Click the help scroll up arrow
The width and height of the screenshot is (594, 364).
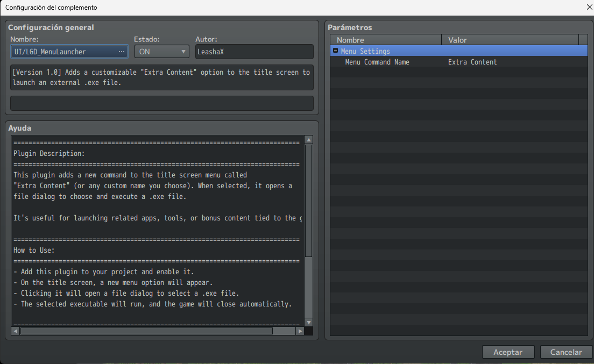click(308, 140)
